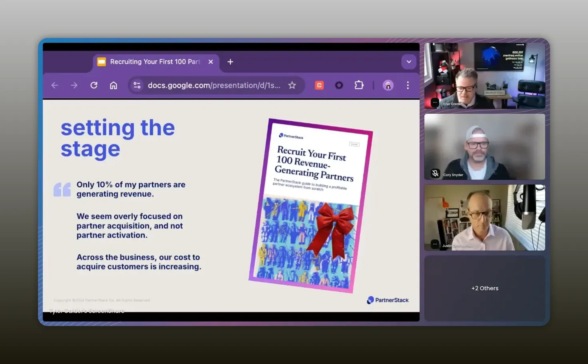Click the muted mic icon on Cory Snyder's tile

pos(435,173)
